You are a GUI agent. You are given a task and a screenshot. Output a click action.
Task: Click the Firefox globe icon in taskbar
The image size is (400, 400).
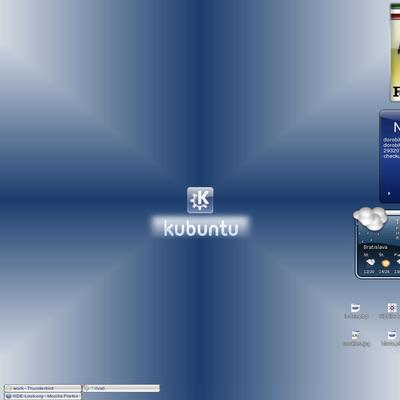pos(9,396)
